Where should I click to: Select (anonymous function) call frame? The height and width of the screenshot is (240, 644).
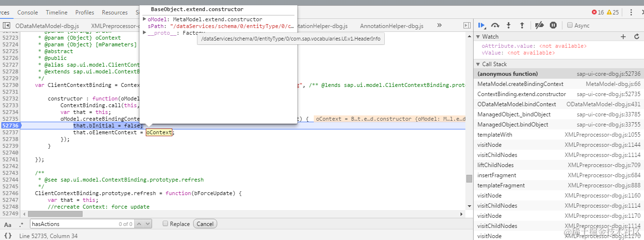coord(559,74)
